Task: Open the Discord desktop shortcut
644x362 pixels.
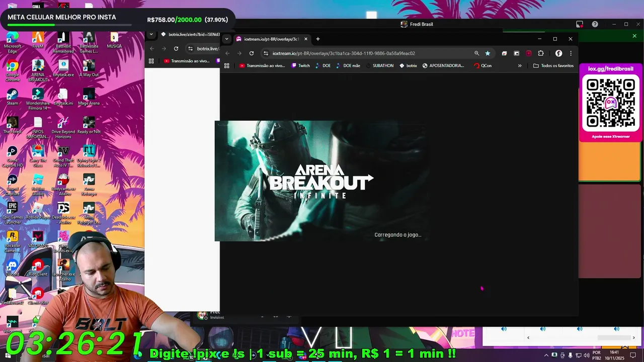Action: pos(13,267)
